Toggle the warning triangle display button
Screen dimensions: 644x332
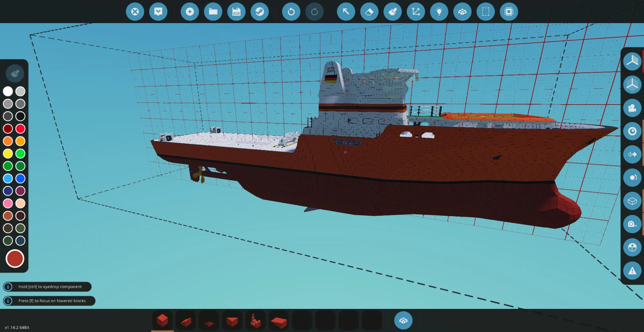[632, 271]
